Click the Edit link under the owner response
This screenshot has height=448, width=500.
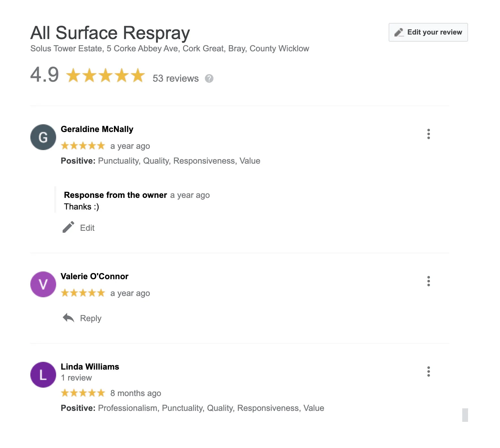coord(87,228)
